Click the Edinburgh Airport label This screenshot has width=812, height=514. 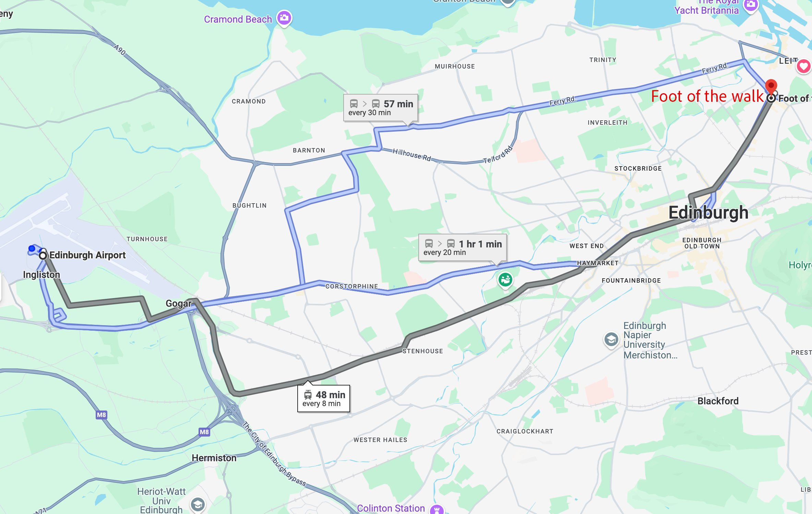[87, 255]
